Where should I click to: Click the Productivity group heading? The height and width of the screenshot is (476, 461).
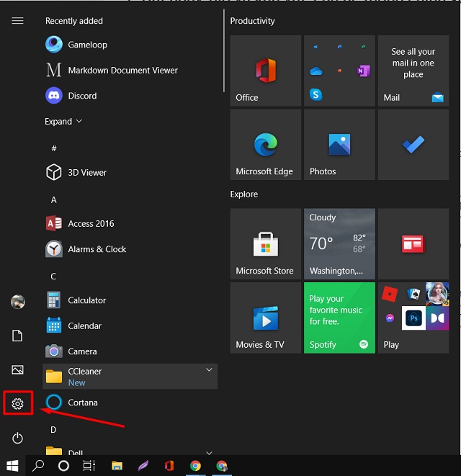click(x=252, y=21)
